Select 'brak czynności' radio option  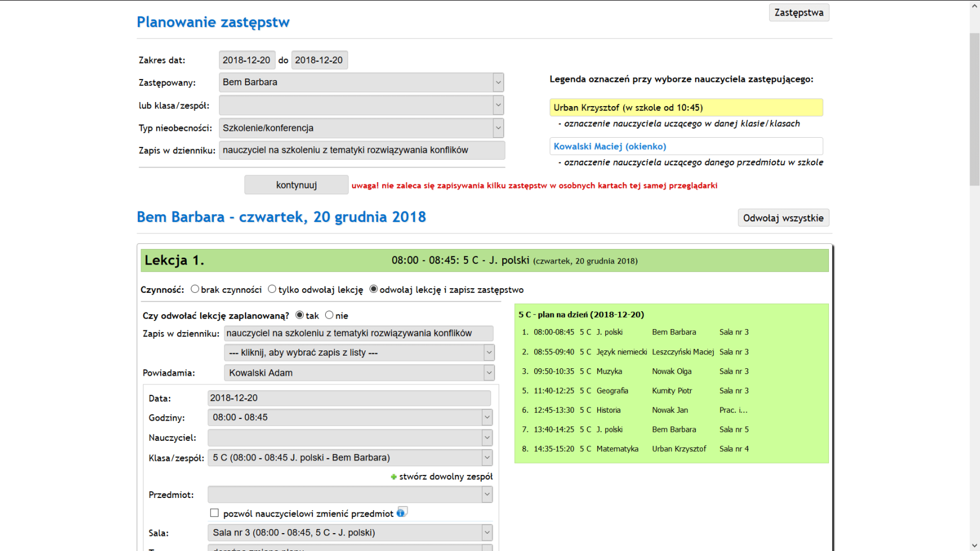pos(195,289)
